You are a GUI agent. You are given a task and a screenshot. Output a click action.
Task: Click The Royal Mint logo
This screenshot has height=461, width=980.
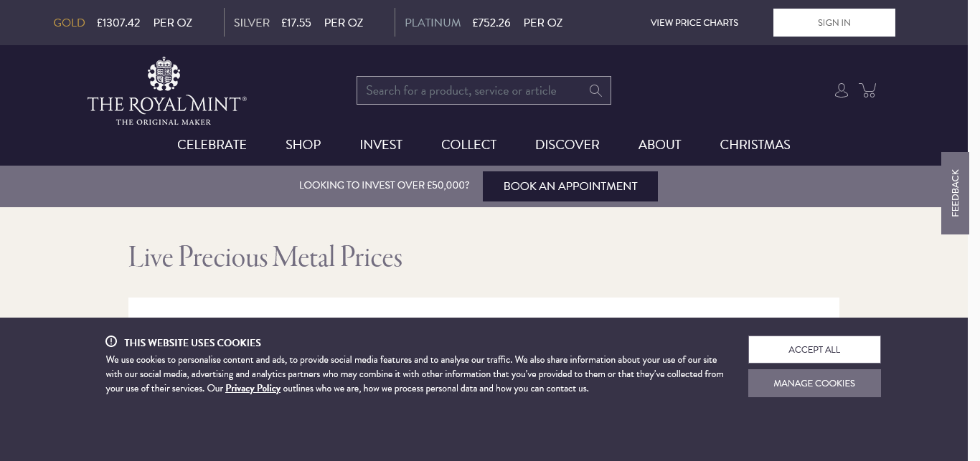point(167,91)
